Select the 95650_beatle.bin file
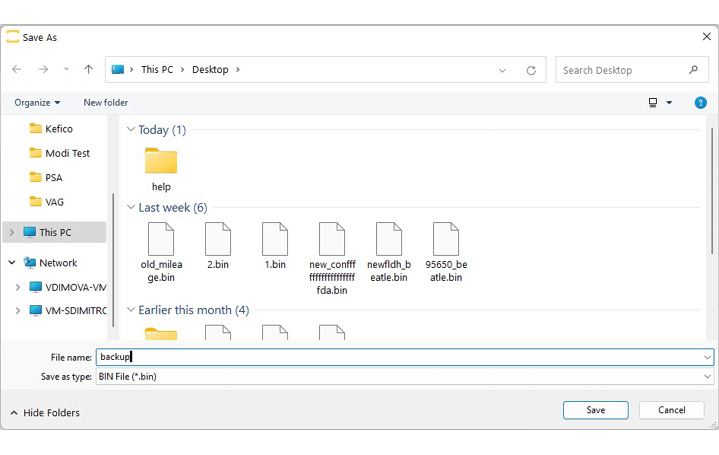 pos(446,241)
